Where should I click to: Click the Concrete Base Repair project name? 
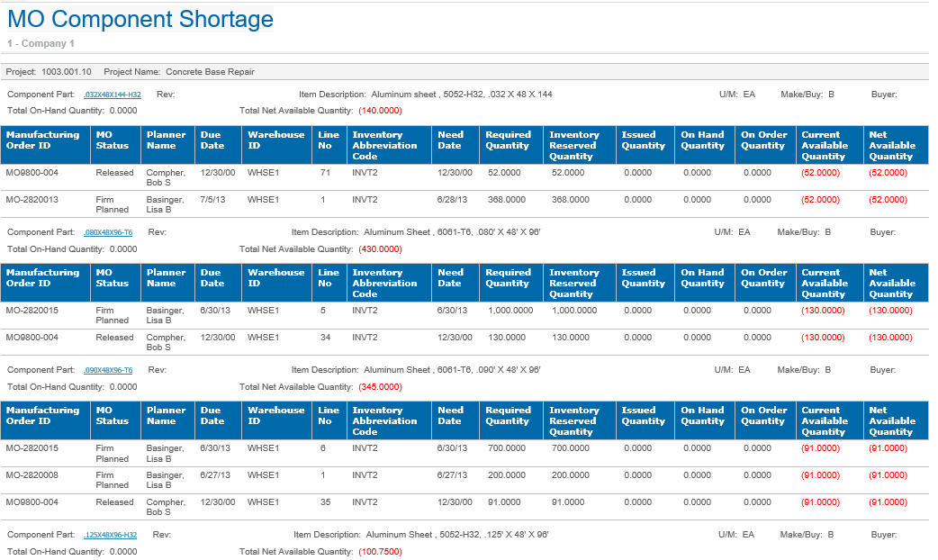tap(210, 72)
